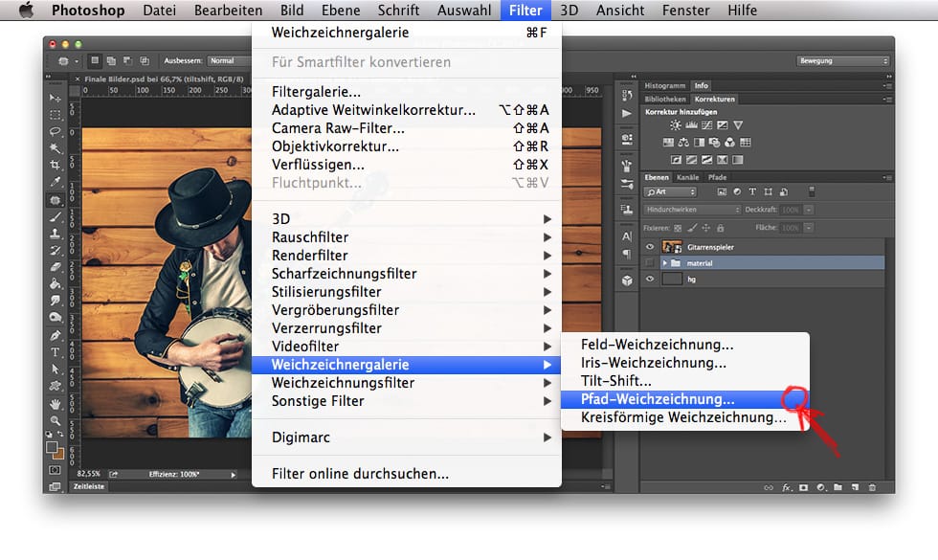938x560 pixels.
Task: Open the Zeitleiste panel tab
Action: (88, 486)
